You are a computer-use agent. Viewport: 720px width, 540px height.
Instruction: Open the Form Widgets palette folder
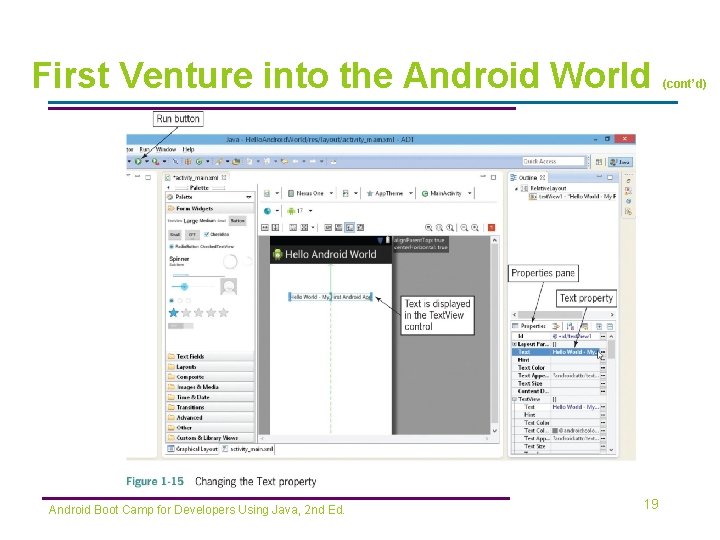[x=210, y=208]
